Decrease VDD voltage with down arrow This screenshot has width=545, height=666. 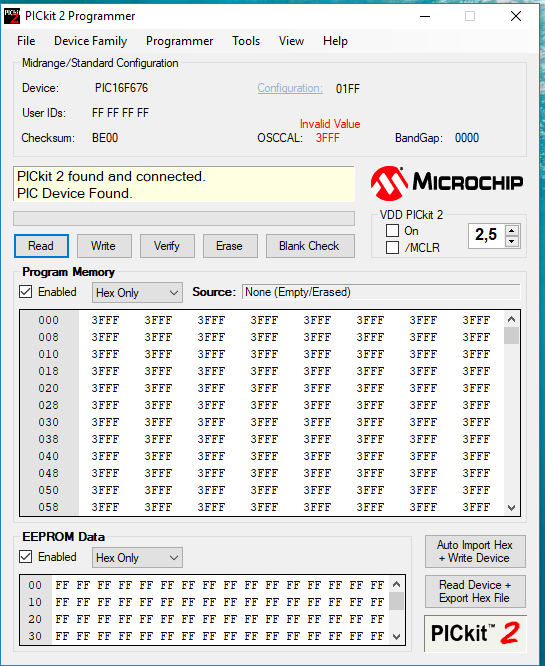[512, 241]
